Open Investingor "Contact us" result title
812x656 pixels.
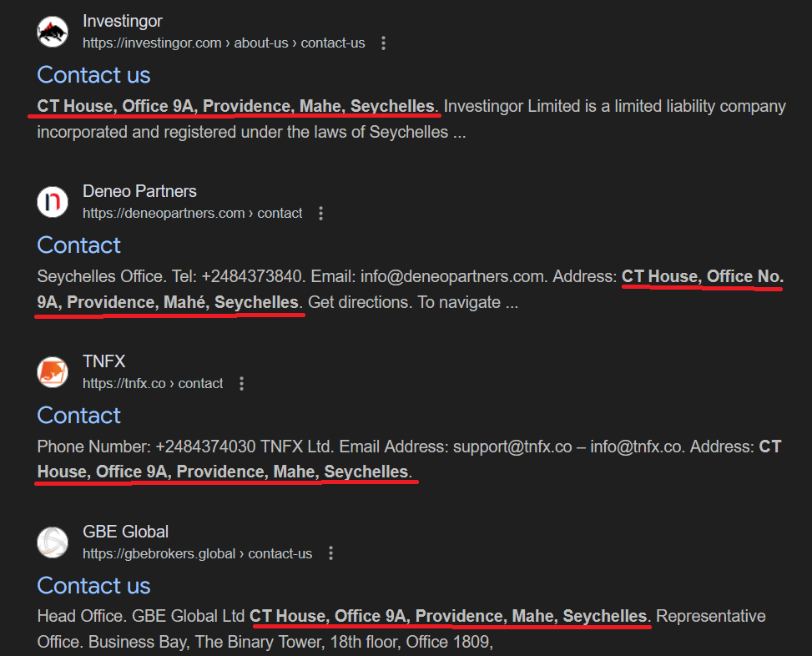tap(93, 75)
